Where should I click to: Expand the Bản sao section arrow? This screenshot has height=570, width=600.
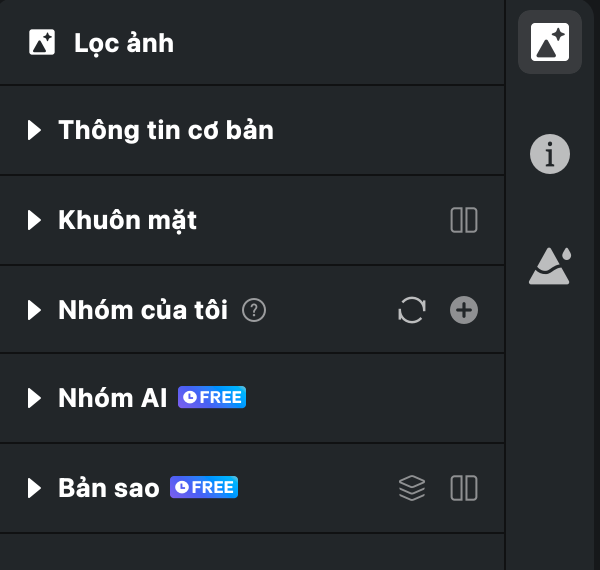pos(35,488)
